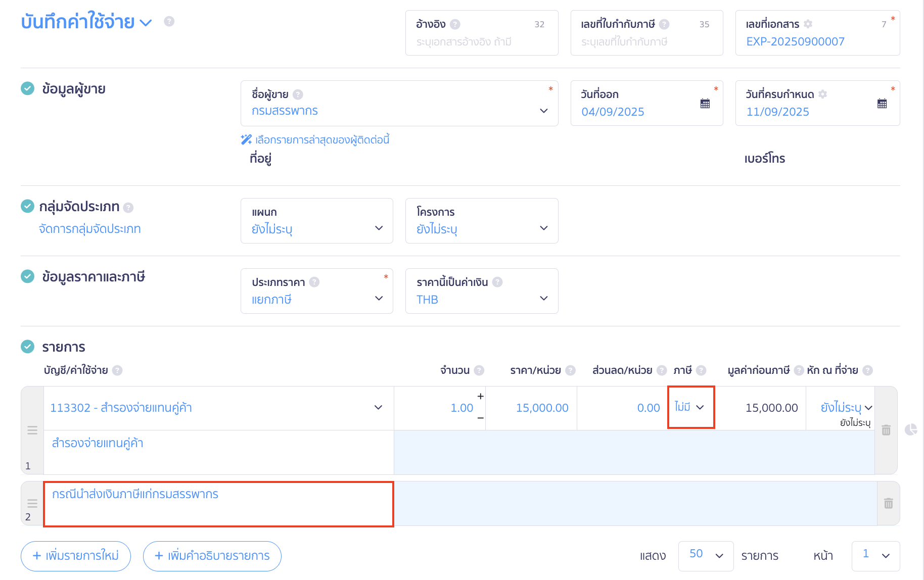Click the เพิ่มรายการใหม่ button
Image resolution: width=924 pixels, height=580 pixels.
point(76,556)
